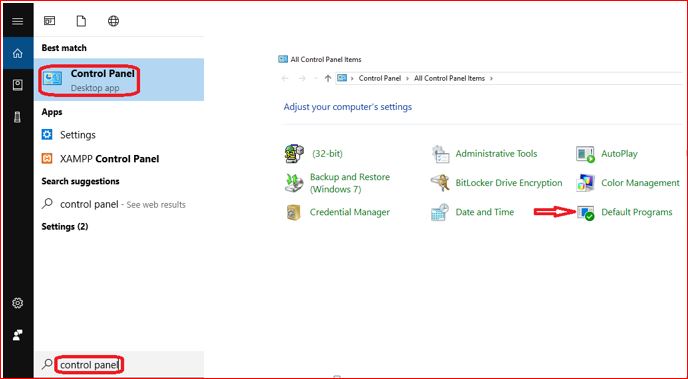Expand the chevron after Control Panel breadcrumb
This screenshot has height=379, width=688.
pos(408,79)
